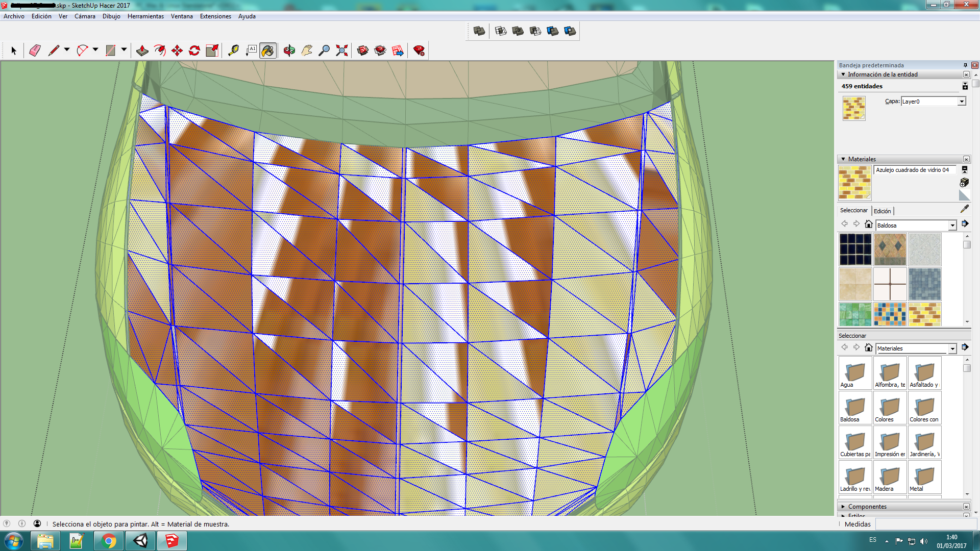
Task: Choose the Rotate tool
Action: (194, 51)
